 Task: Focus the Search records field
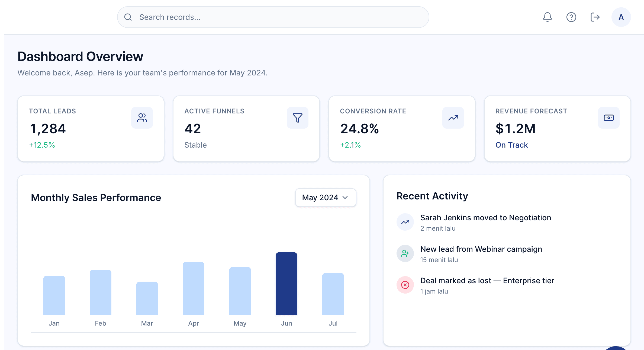[273, 17]
